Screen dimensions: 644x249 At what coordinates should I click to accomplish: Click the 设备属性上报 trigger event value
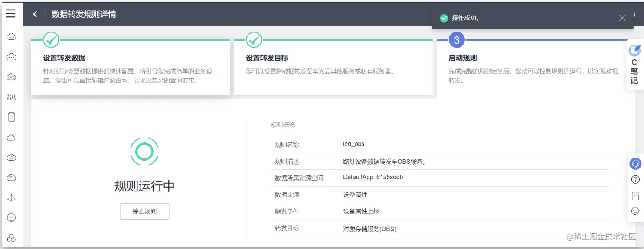point(361,211)
